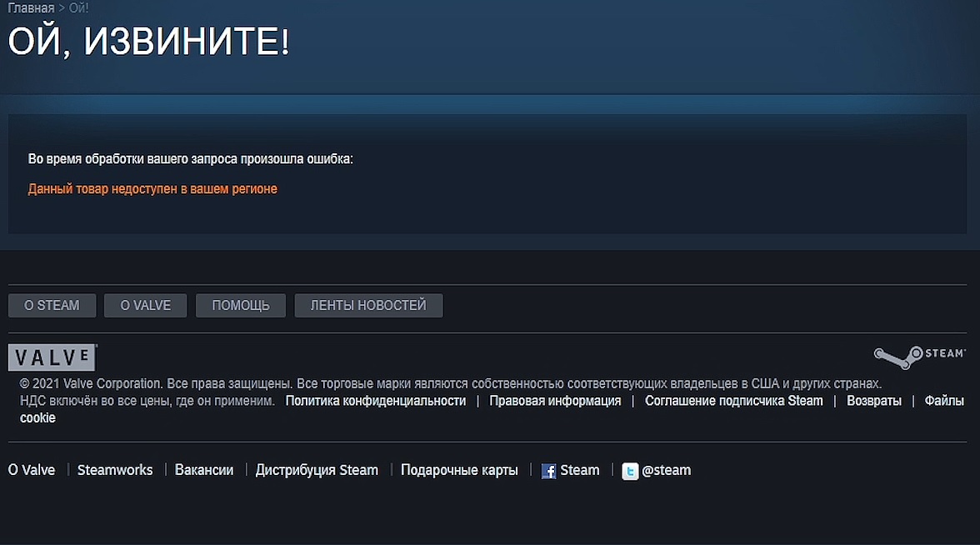This screenshot has width=980, height=545.
Task: Go to the Главная breadcrumb link
Action: click(31, 8)
